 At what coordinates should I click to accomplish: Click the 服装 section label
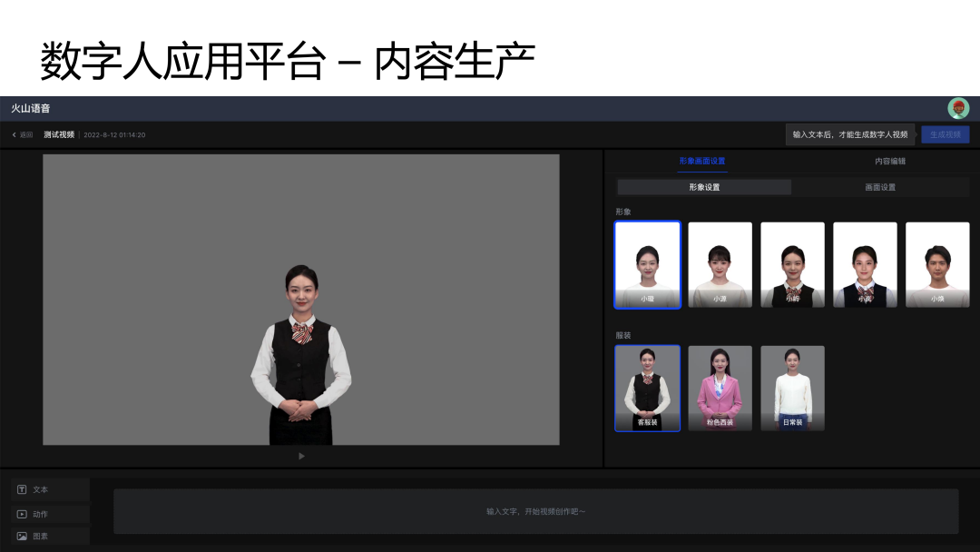(x=623, y=336)
